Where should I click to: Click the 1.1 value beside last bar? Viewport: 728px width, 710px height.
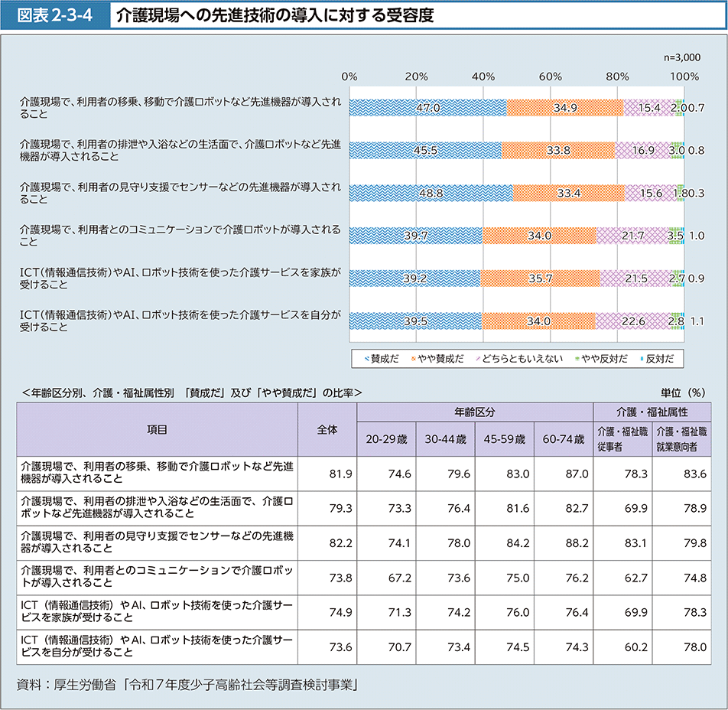[697, 321]
